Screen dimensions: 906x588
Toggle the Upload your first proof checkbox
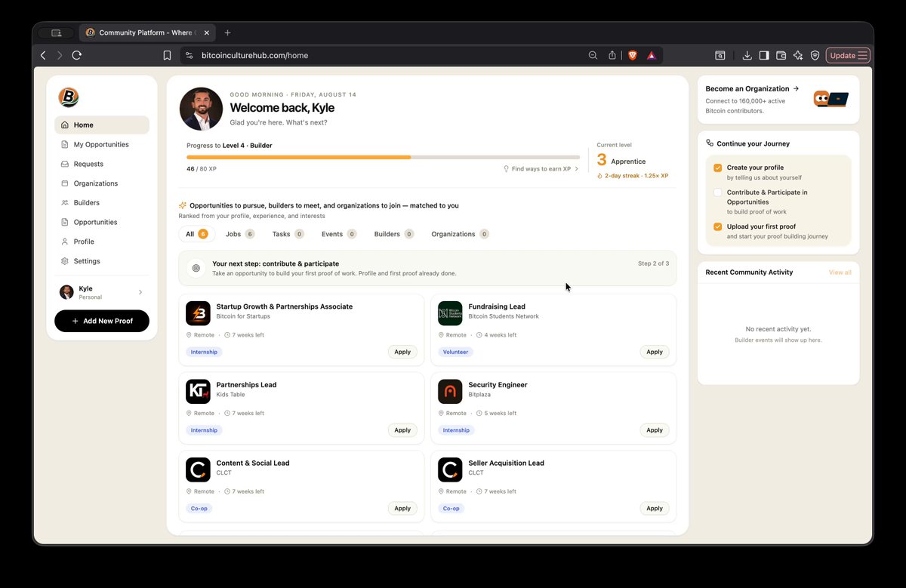[x=717, y=226]
